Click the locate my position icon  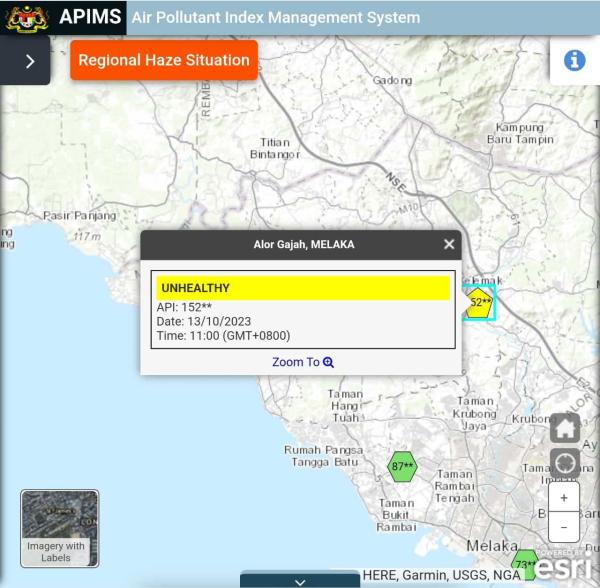[x=565, y=463]
